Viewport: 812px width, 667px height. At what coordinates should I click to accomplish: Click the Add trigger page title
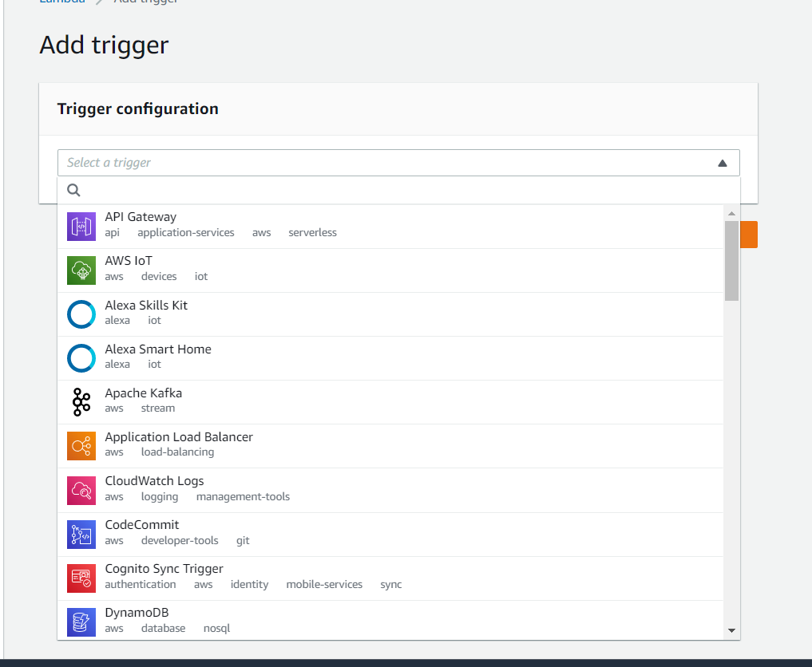click(104, 45)
